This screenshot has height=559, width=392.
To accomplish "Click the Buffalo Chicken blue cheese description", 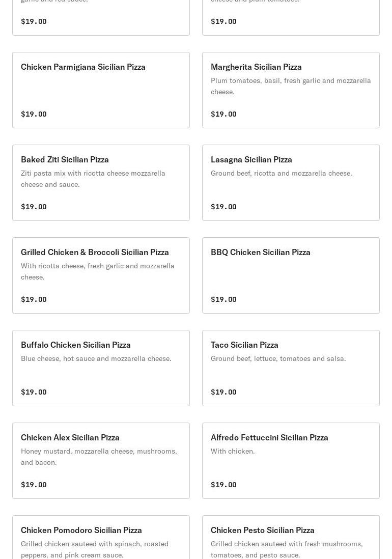I will 96,358.
